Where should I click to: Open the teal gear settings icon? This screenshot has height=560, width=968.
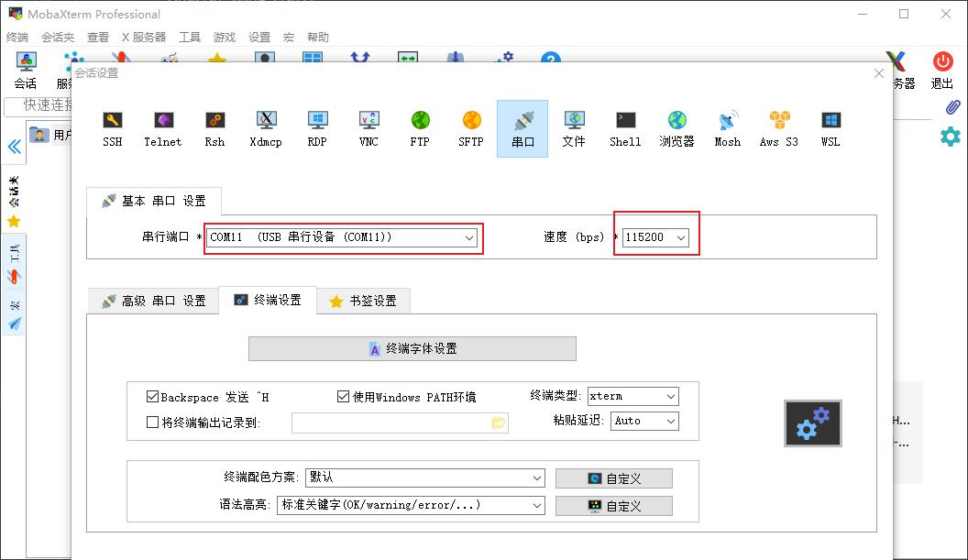950,136
